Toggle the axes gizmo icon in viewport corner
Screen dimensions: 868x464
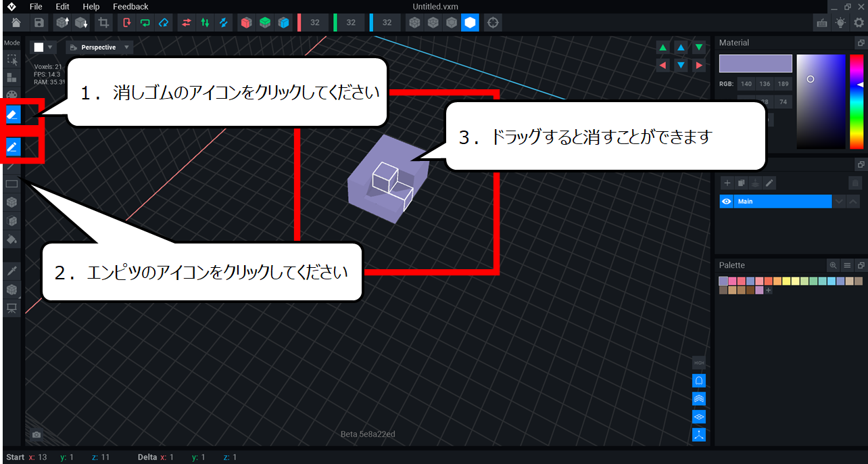(x=699, y=435)
